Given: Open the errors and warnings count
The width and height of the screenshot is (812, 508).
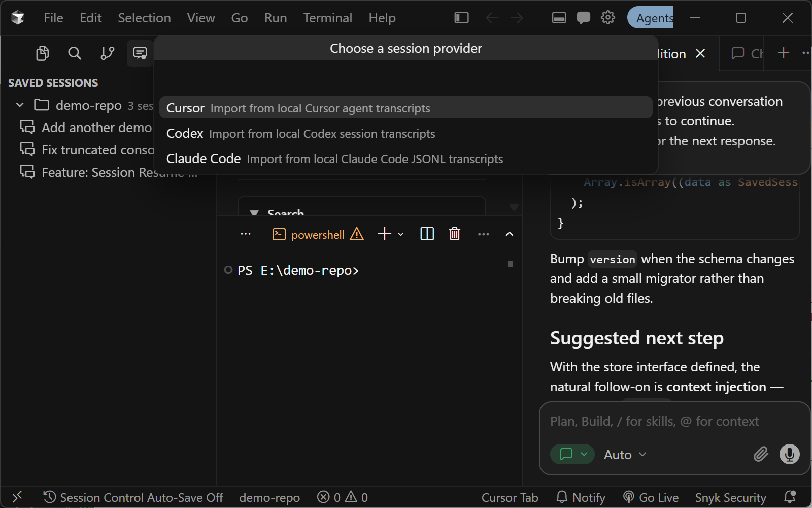Looking at the screenshot, I should click(343, 497).
